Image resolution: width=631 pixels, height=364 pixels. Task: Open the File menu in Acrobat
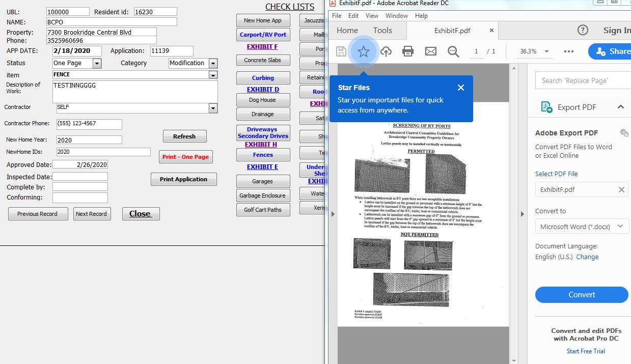click(337, 16)
